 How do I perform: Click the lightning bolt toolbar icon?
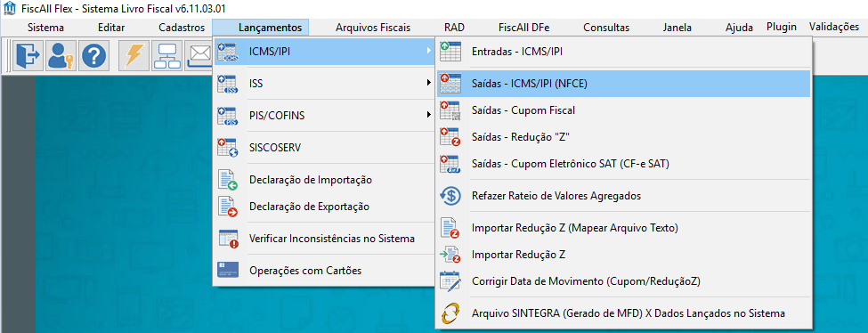(x=134, y=56)
